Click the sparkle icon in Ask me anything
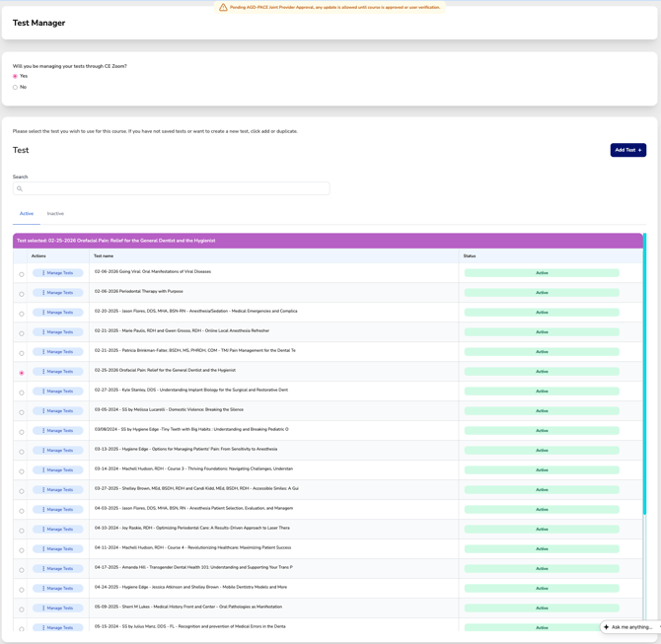The image size is (661, 644). [x=607, y=627]
